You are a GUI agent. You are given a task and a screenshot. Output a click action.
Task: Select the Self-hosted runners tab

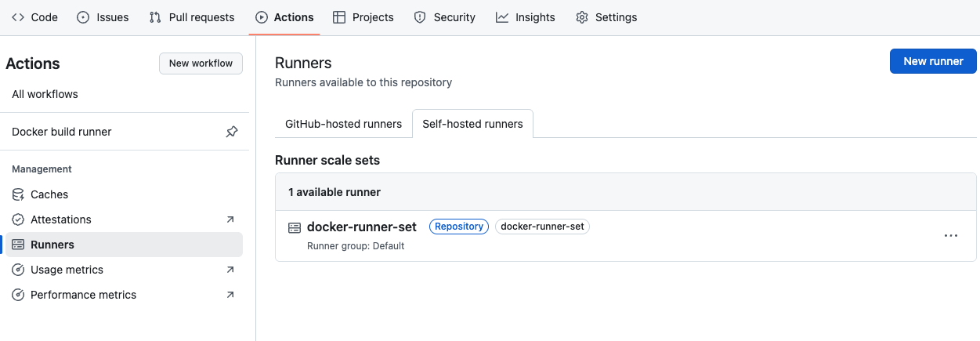click(x=472, y=124)
